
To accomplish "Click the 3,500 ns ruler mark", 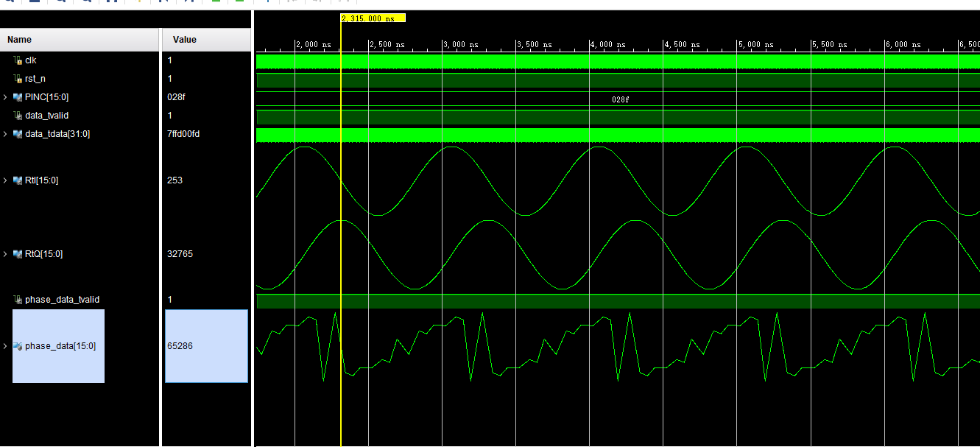I will [x=535, y=44].
